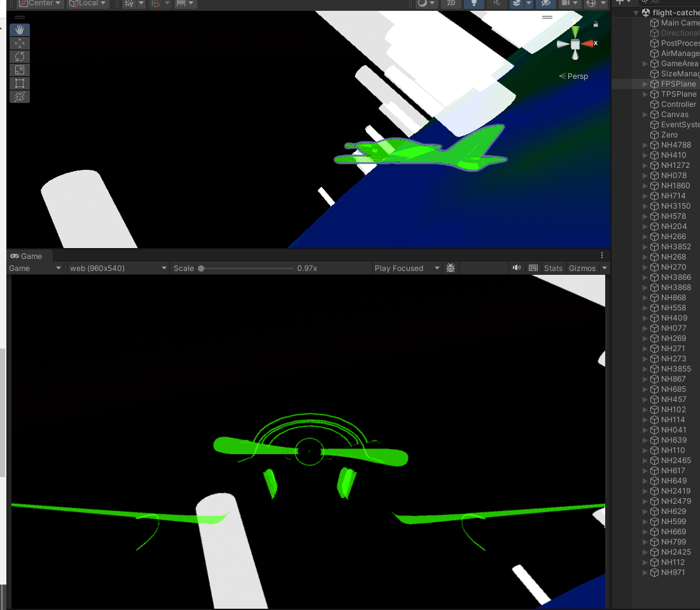The image size is (700, 610).
Task: Switch to the Game tab
Action: click(29, 256)
